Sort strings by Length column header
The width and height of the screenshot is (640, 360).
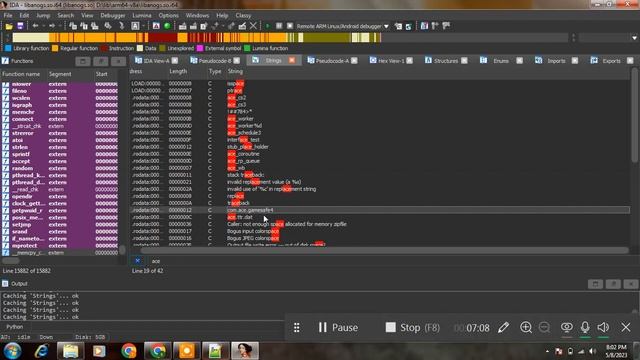[178, 71]
